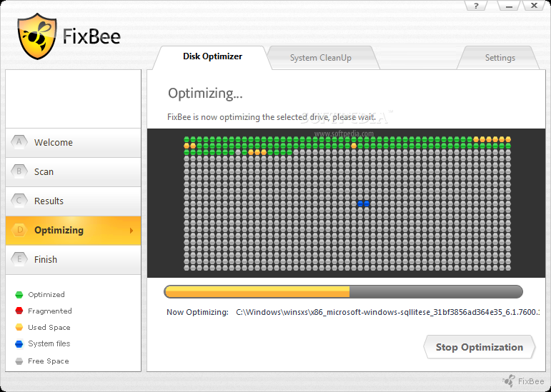
Task: Click the Used Space legend label
Action: [x=49, y=328]
